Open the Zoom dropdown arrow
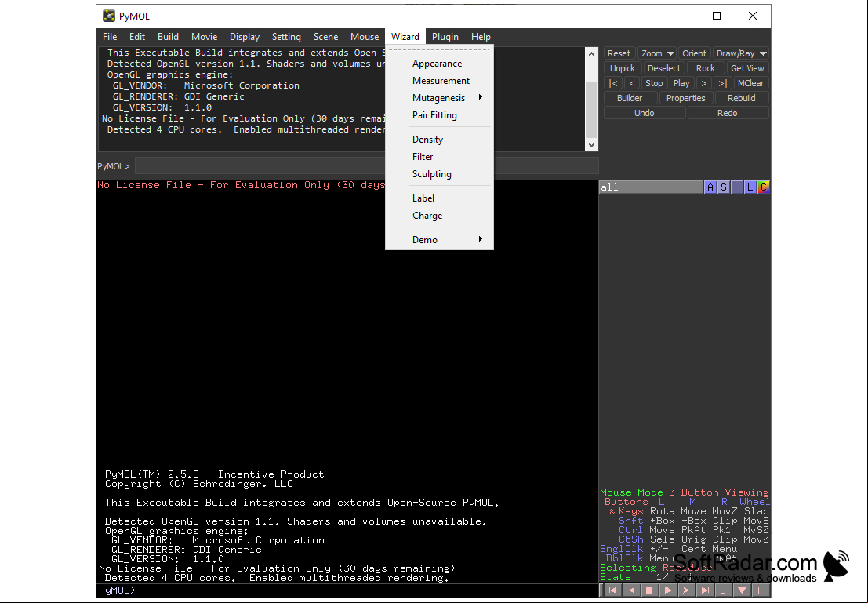This screenshot has width=868, height=603. [x=670, y=53]
